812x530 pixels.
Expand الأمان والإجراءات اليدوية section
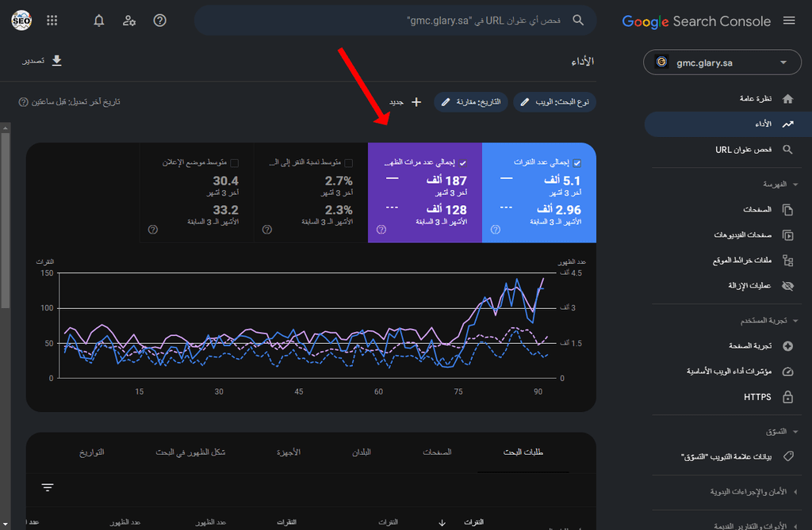pyautogui.click(x=795, y=492)
